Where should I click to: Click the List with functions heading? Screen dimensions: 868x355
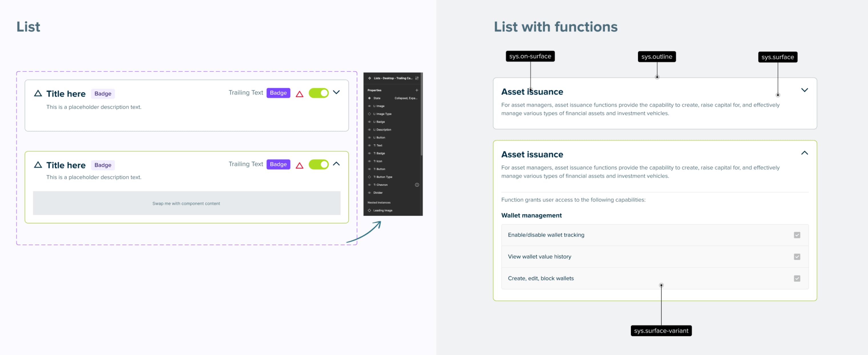coord(556,27)
